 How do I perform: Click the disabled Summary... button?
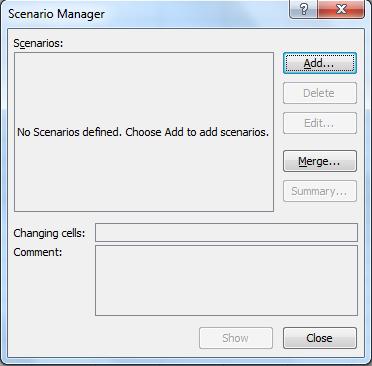[320, 191]
